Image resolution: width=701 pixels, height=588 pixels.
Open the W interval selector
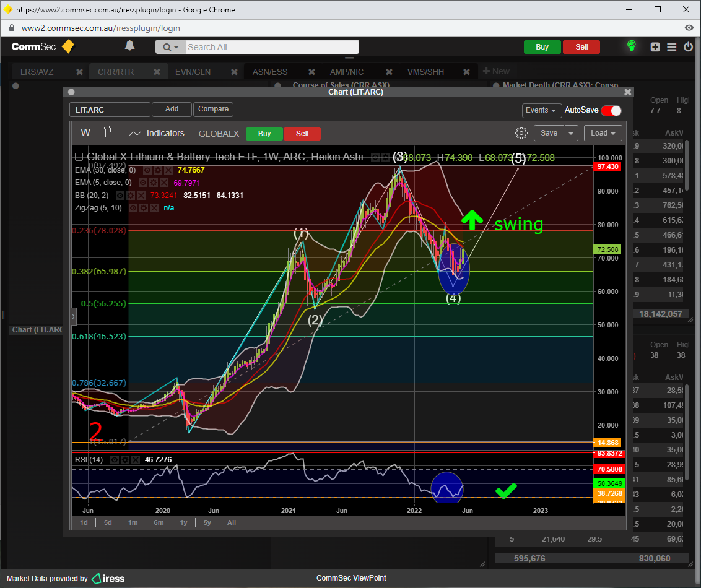(x=85, y=132)
